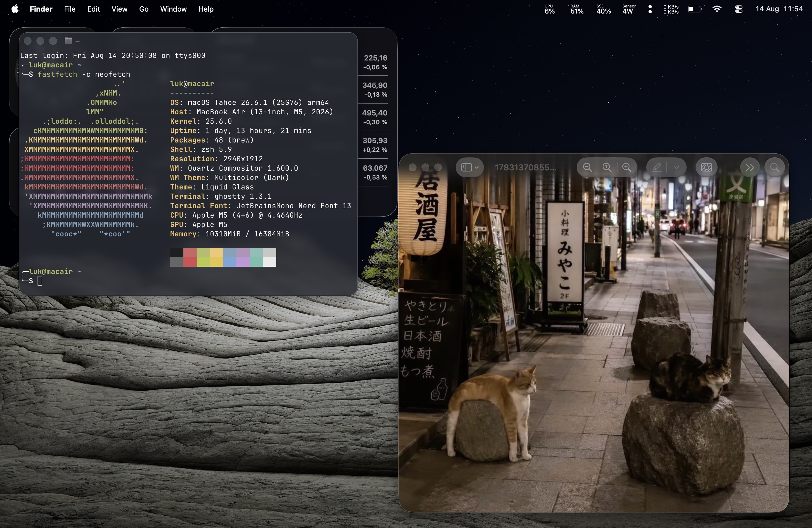The height and width of the screenshot is (528, 812).
Task: Open the Help menu
Action: (x=206, y=9)
